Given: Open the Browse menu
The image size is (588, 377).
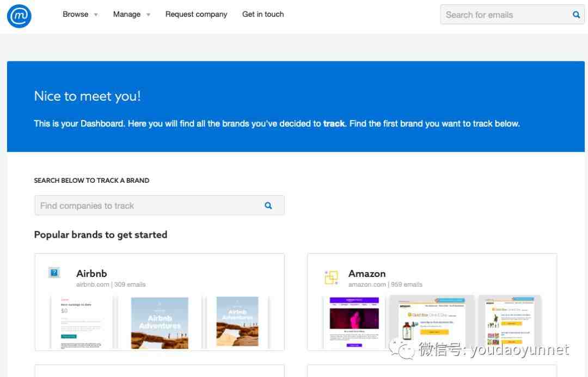Looking at the screenshot, I should tap(75, 14).
